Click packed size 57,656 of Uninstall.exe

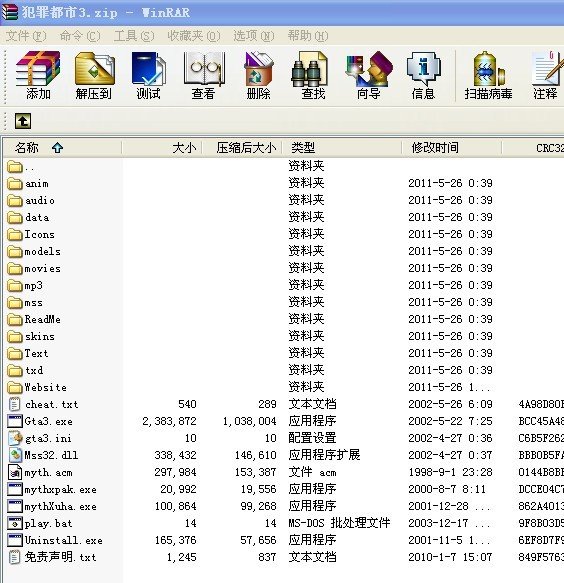(258, 540)
